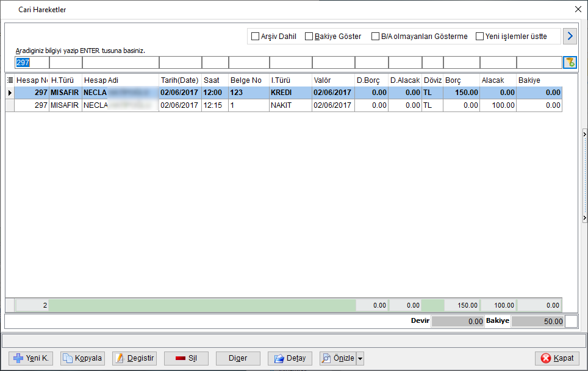588x371 pixels.
Task: Click the copy pages icon on Kopyala
Action: [x=68, y=358]
